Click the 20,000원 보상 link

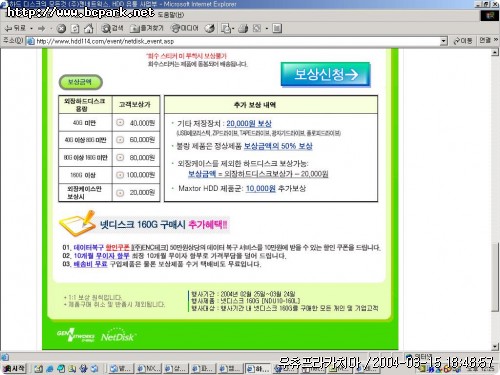tap(249, 124)
